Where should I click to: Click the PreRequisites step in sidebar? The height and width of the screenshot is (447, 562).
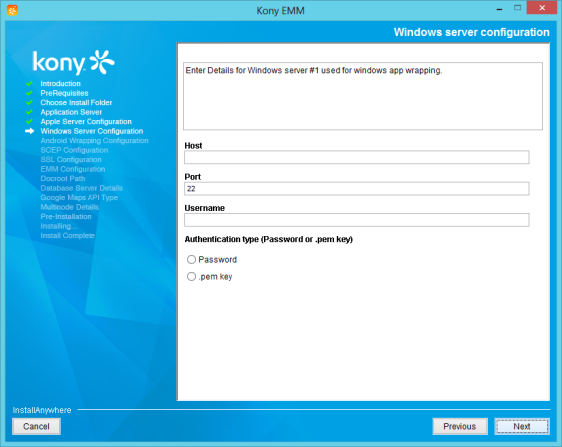pos(64,93)
